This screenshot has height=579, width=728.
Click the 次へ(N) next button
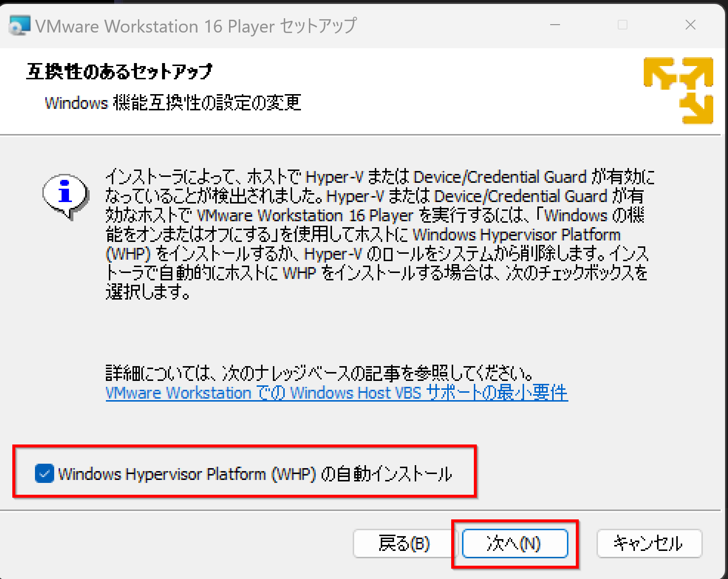tap(515, 544)
